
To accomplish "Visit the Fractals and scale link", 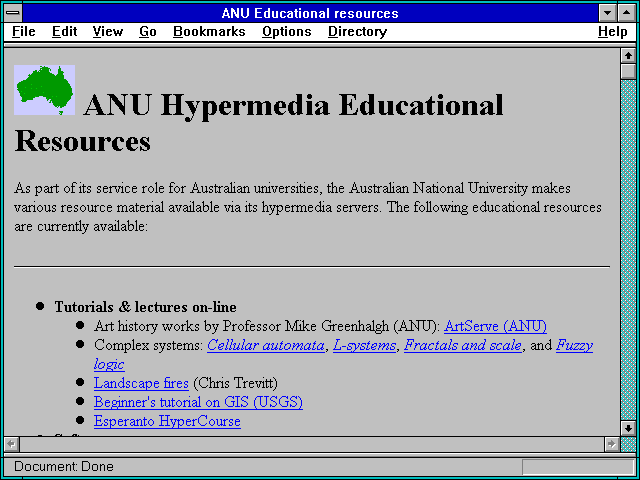I will [x=463, y=345].
